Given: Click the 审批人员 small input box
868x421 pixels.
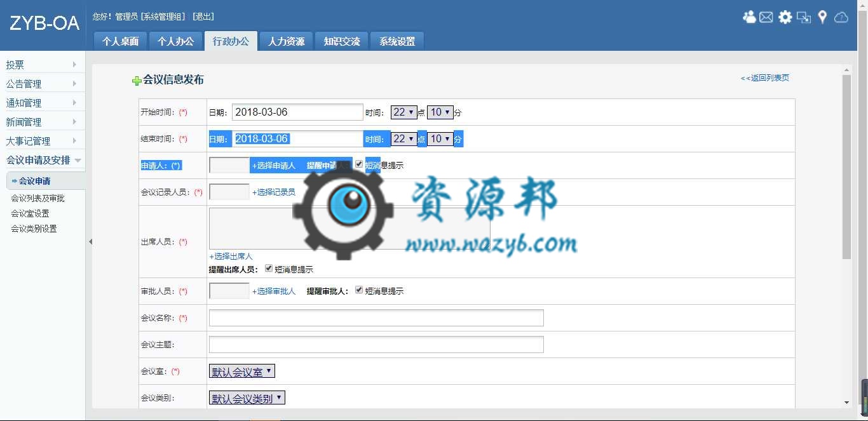Looking at the screenshot, I should [x=229, y=291].
